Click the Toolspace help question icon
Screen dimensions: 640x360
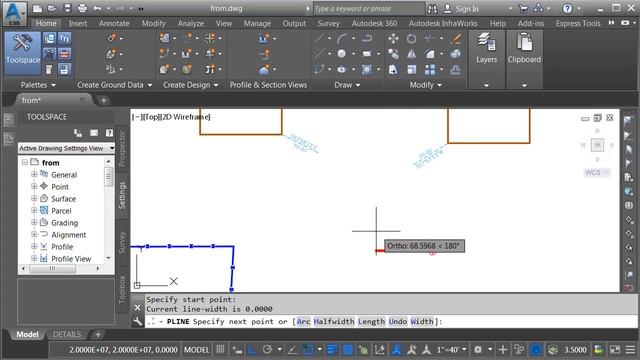coord(109,133)
